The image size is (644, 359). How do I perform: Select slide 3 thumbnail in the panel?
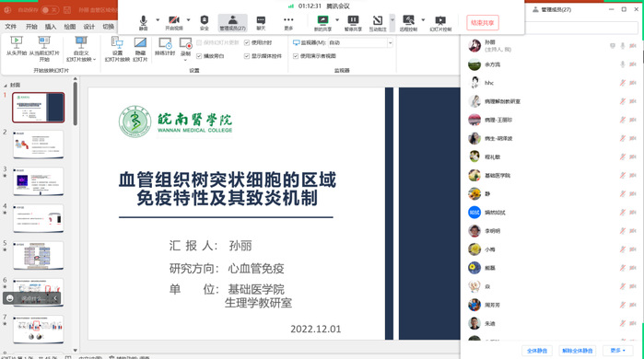click(38, 181)
